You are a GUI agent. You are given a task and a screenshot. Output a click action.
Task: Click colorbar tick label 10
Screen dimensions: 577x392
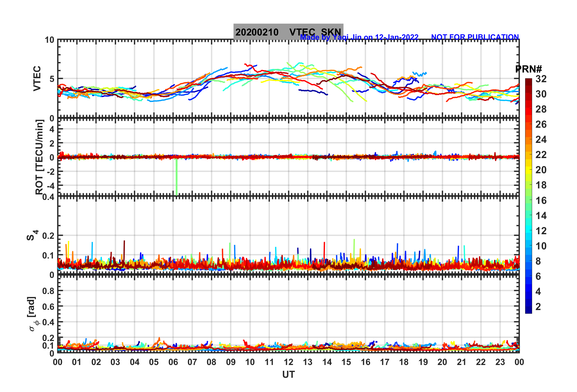[541, 246]
